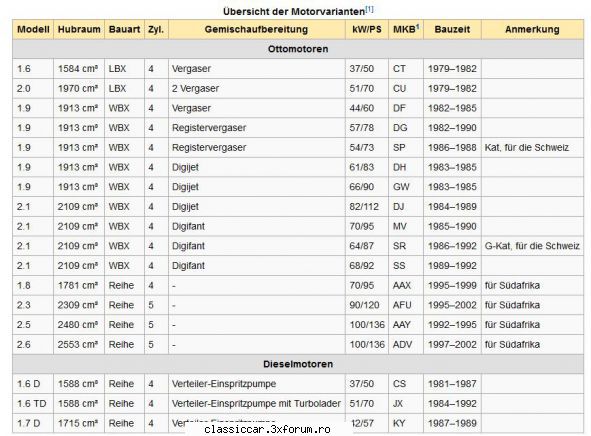Select Registervergaser in the DG row
Screen dimensions: 591x436
click(256, 128)
